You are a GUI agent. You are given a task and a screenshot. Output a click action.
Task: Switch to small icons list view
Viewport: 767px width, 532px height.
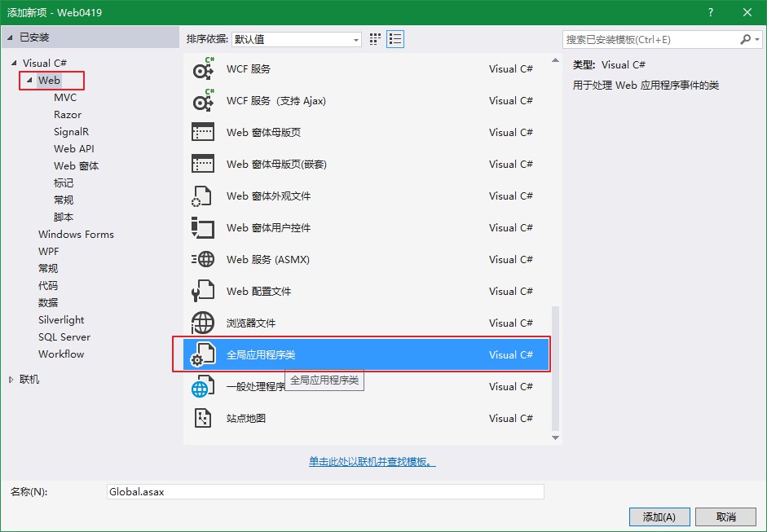coord(395,39)
